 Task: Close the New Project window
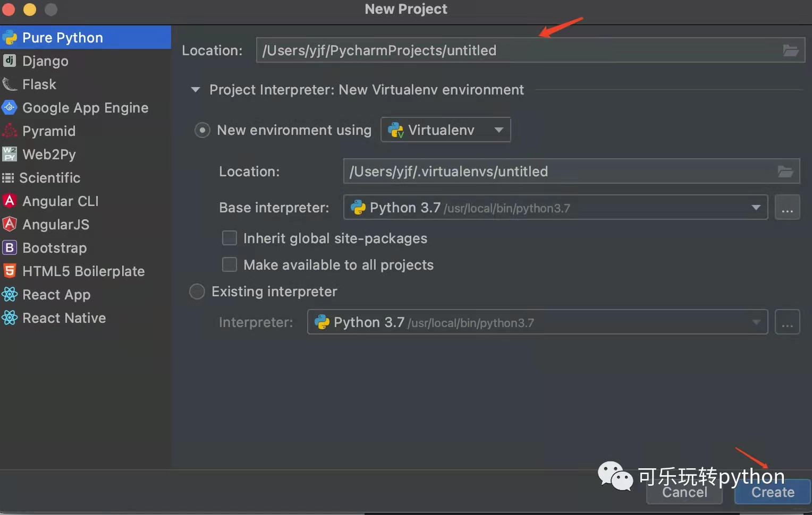[9, 10]
